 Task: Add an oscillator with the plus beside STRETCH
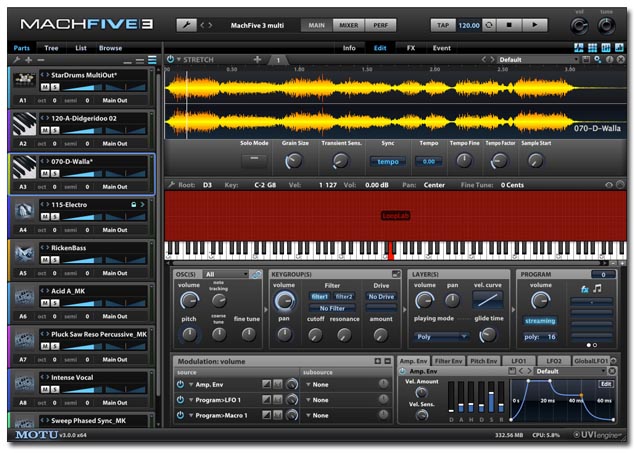tap(257, 59)
